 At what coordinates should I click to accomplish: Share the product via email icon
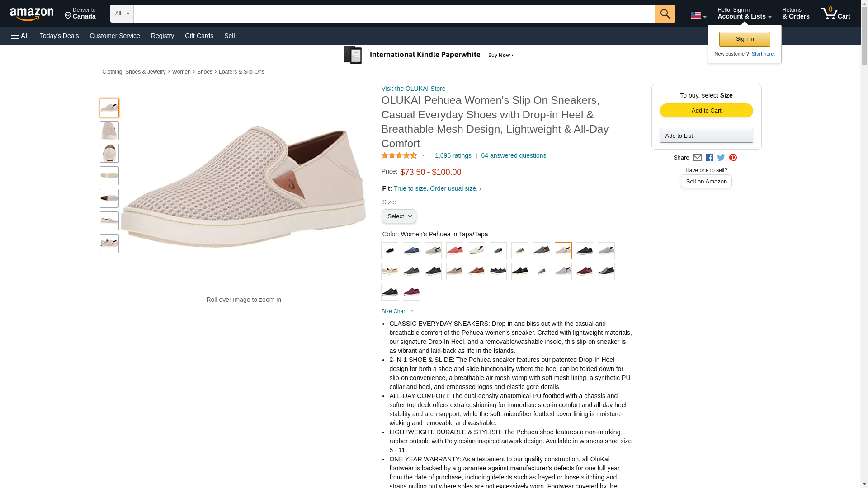(697, 158)
